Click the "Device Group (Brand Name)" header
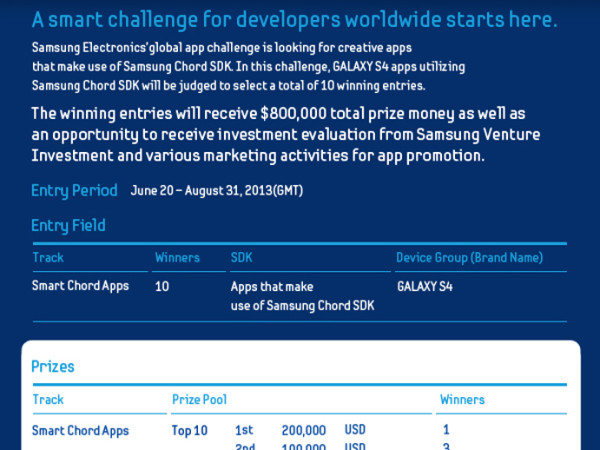The height and width of the screenshot is (450, 600). click(x=470, y=258)
